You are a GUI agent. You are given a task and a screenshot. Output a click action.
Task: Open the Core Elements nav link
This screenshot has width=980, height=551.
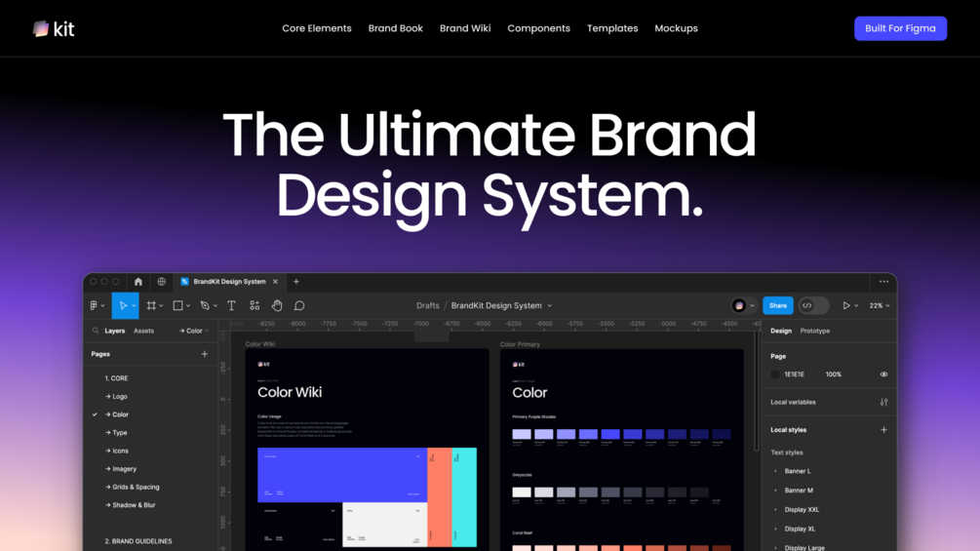[x=316, y=28]
